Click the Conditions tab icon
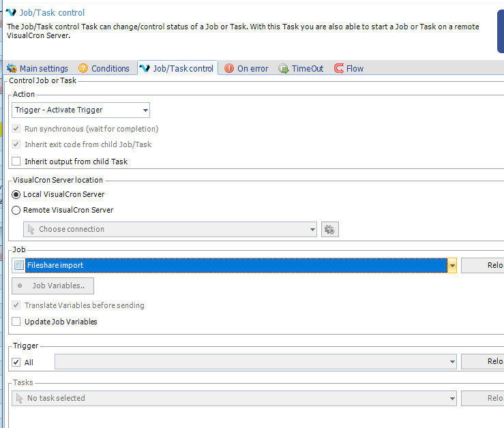 [83, 69]
